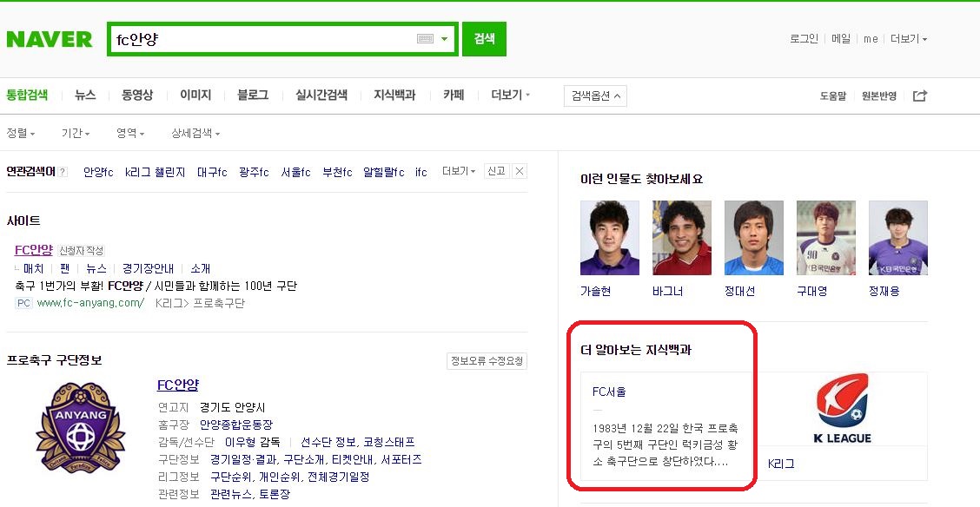Open the 선수단 정보, 코칭스태프 link

coord(357,442)
